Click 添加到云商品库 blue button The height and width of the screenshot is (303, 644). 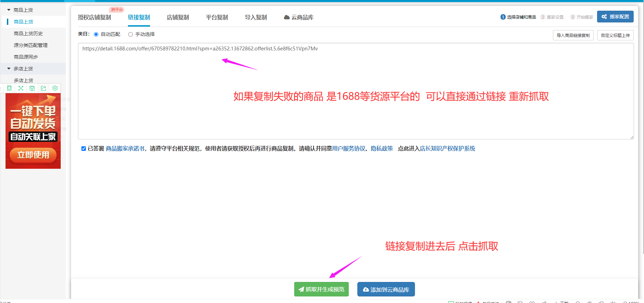(386, 290)
